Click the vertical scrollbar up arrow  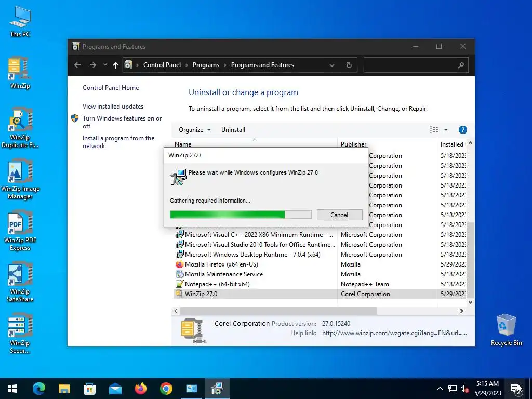470,143
